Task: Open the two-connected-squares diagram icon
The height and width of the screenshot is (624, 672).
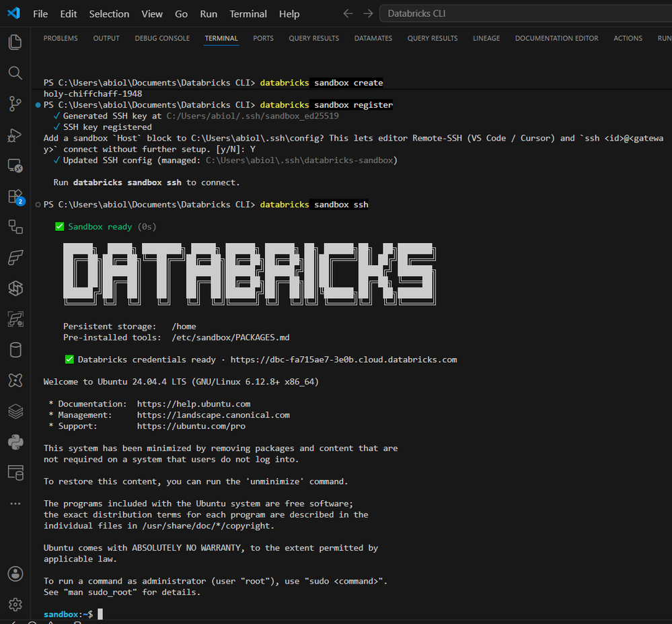Action: coord(15,227)
